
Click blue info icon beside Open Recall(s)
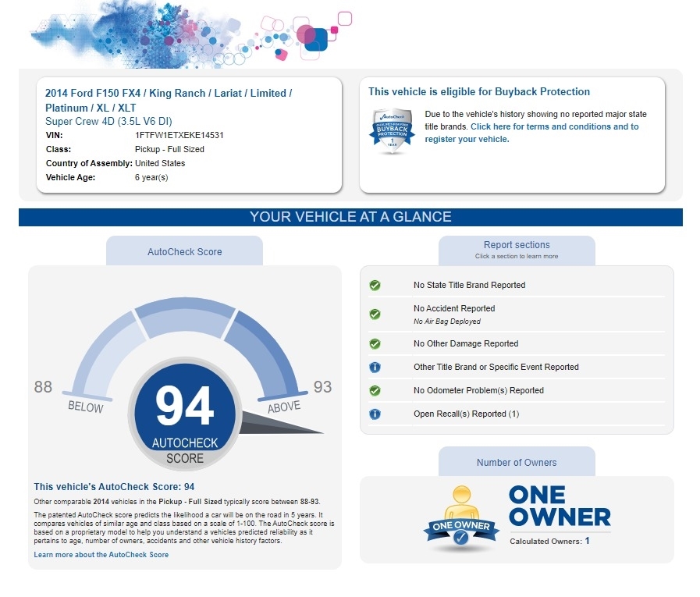point(375,414)
